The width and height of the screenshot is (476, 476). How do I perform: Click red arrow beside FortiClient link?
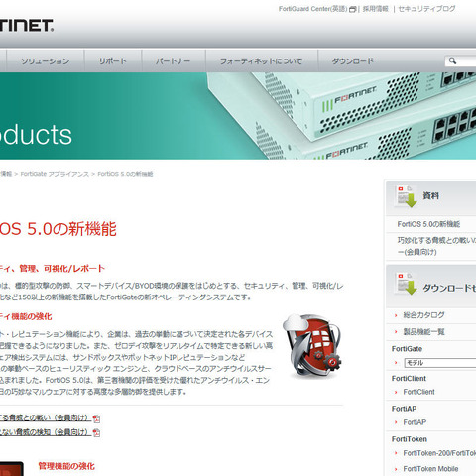tap(396, 393)
